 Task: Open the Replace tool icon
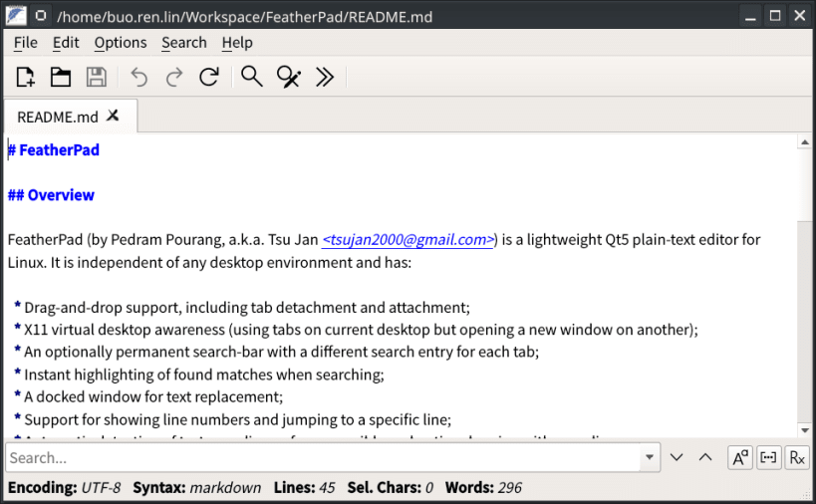(288, 77)
